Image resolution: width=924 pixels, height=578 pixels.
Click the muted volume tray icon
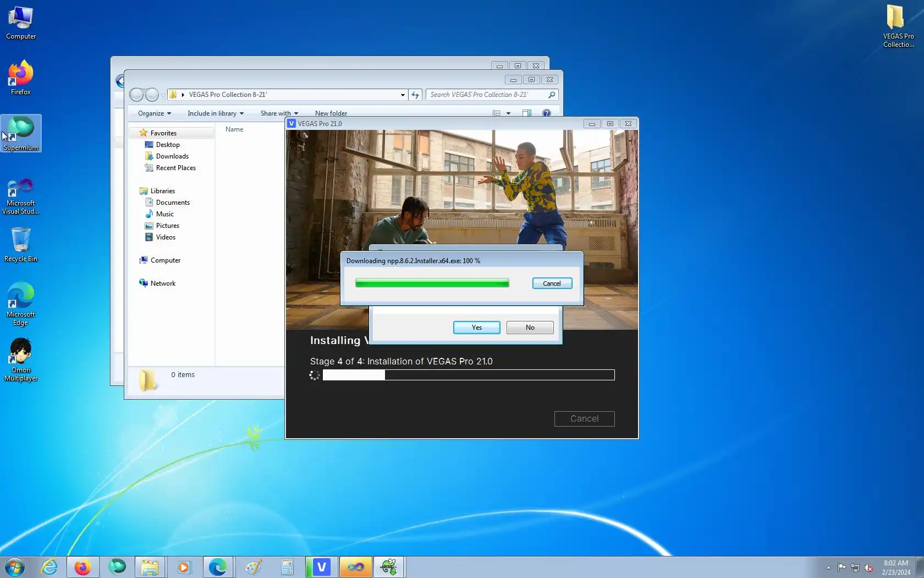click(868, 568)
